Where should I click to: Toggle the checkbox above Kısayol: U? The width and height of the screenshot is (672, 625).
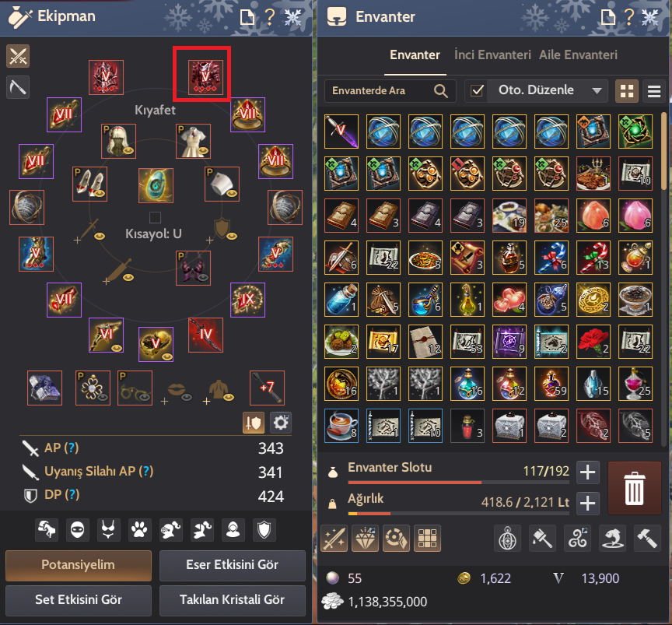155,217
